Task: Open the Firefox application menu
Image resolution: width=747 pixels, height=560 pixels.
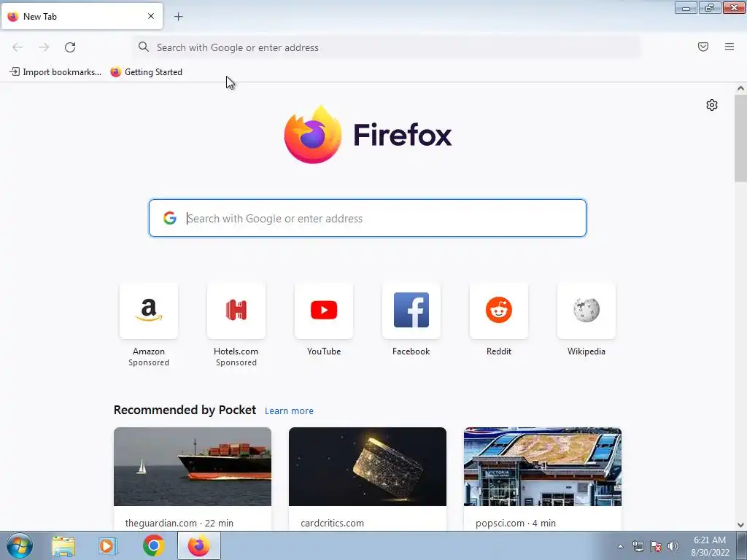Action: 729,47
